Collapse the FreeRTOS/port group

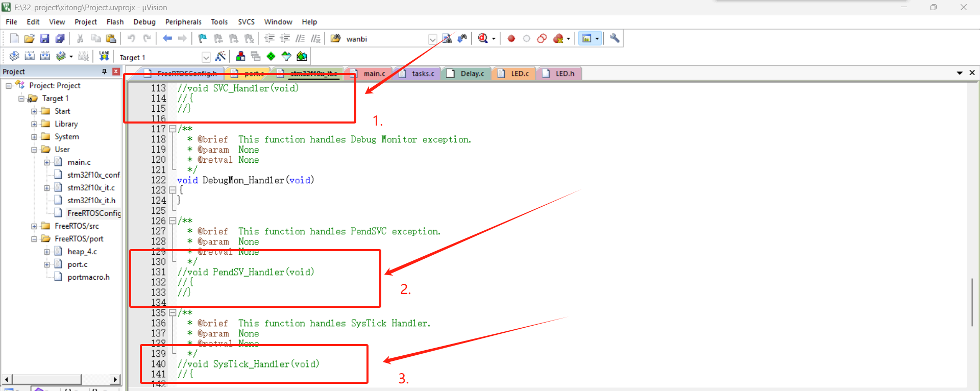pyautogui.click(x=34, y=239)
